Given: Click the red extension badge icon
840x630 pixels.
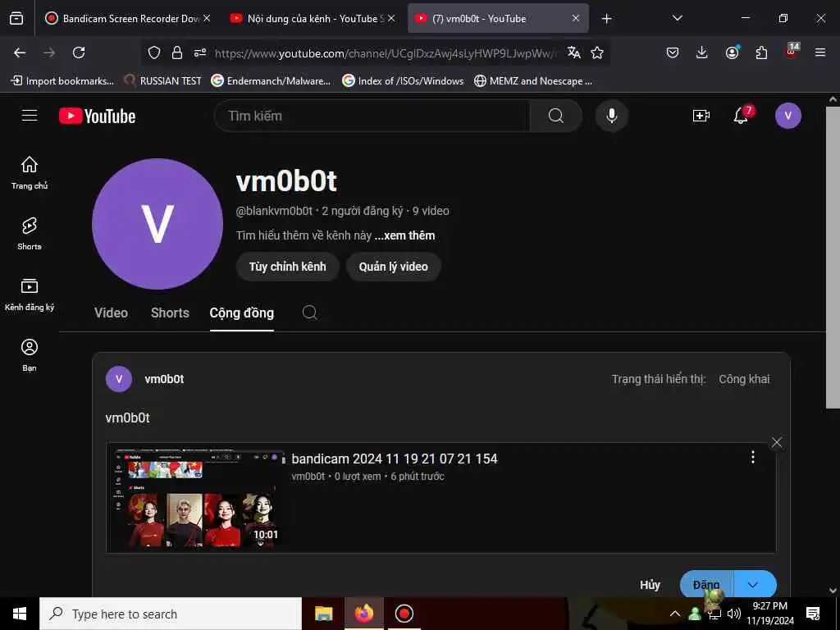Looking at the screenshot, I should click(792, 52).
